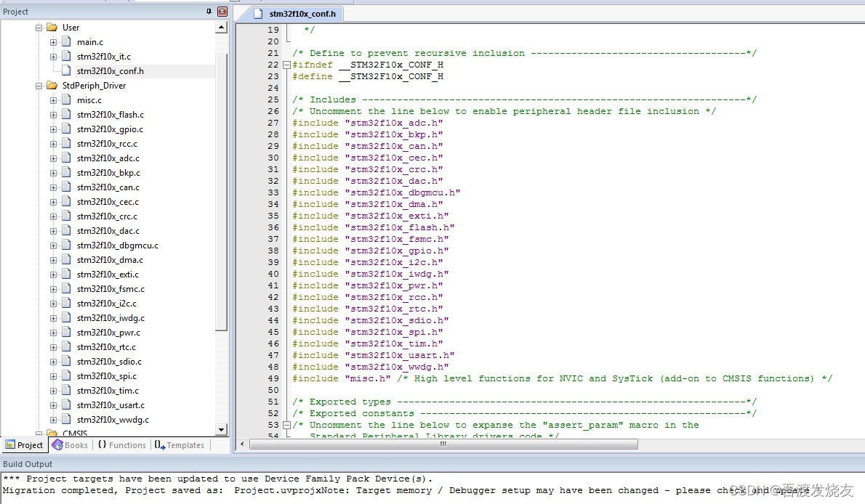Click the misc.c file icon
This screenshot has width=865, height=504.
66,99
